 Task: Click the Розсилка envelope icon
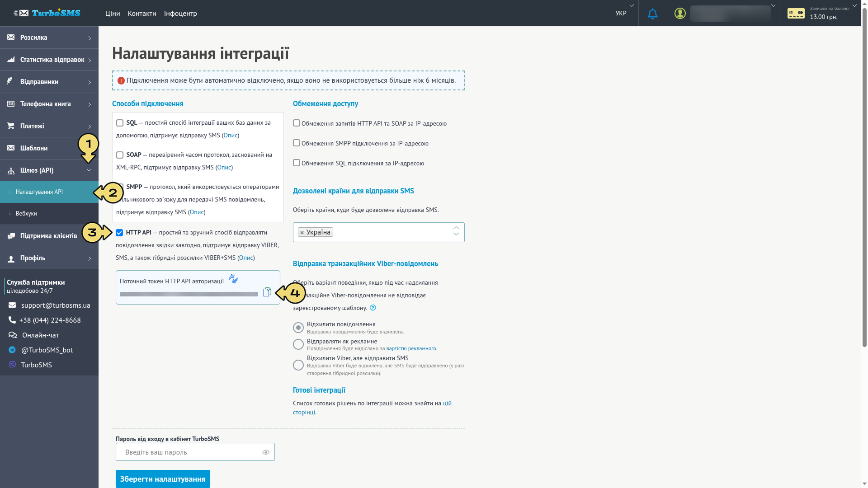click(11, 38)
